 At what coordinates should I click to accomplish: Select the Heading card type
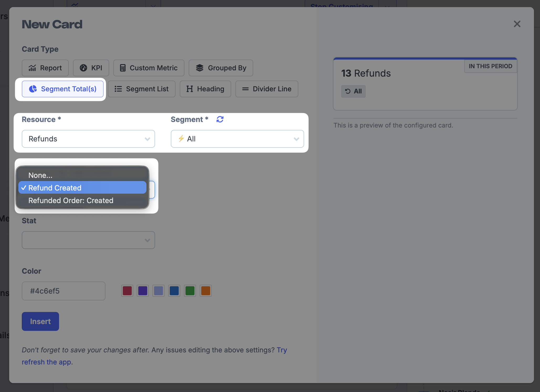205,89
